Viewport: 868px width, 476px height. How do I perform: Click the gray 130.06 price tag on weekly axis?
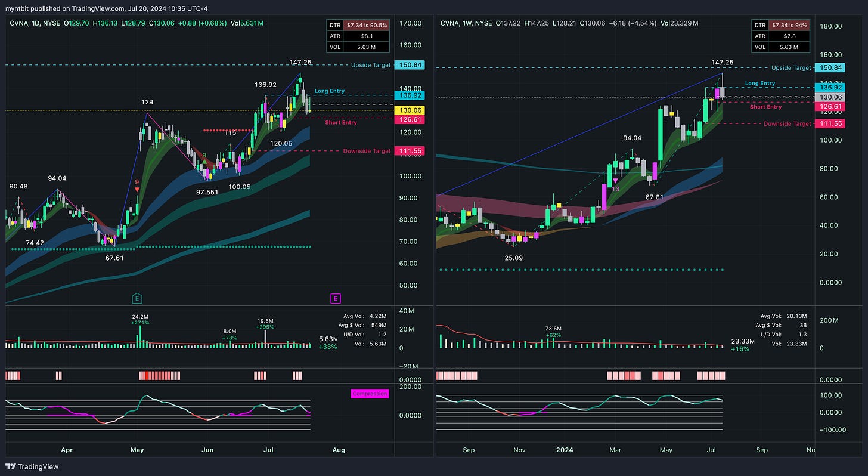830,97
